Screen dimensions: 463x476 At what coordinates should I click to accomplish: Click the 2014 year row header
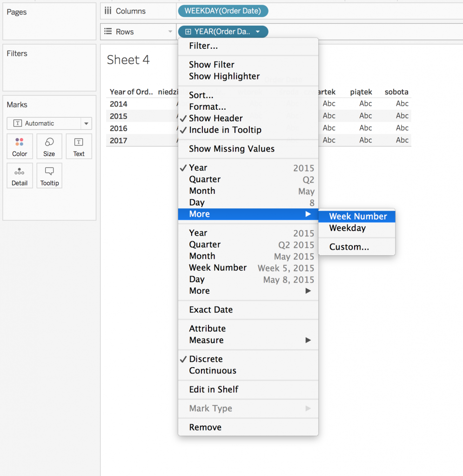click(x=119, y=104)
